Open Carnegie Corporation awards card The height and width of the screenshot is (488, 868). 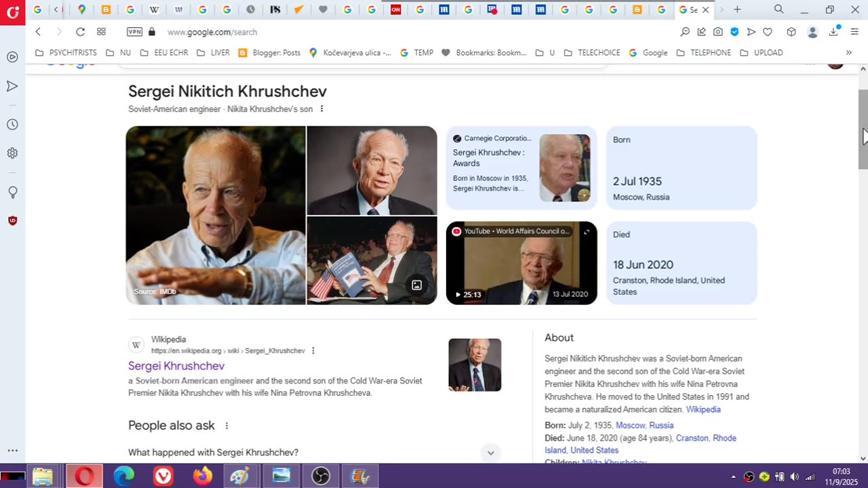pos(521,167)
